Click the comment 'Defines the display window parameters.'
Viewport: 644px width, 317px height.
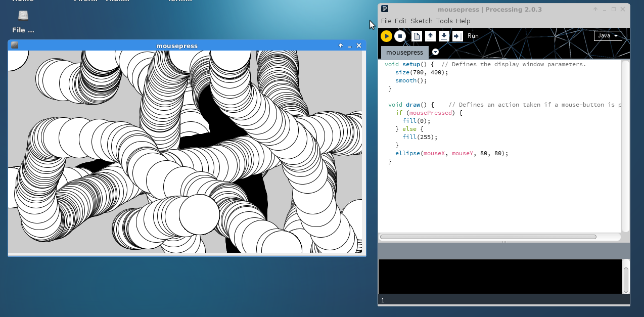pos(519,64)
